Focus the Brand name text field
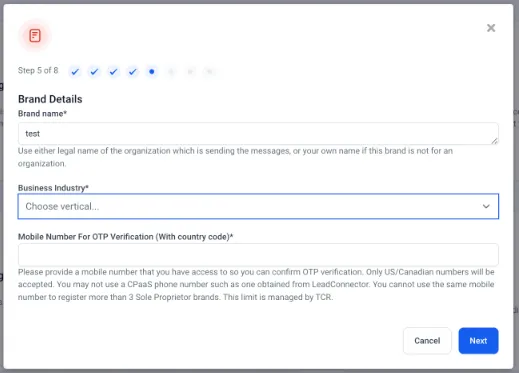This screenshot has height=373, width=519. click(x=258, y=134)
